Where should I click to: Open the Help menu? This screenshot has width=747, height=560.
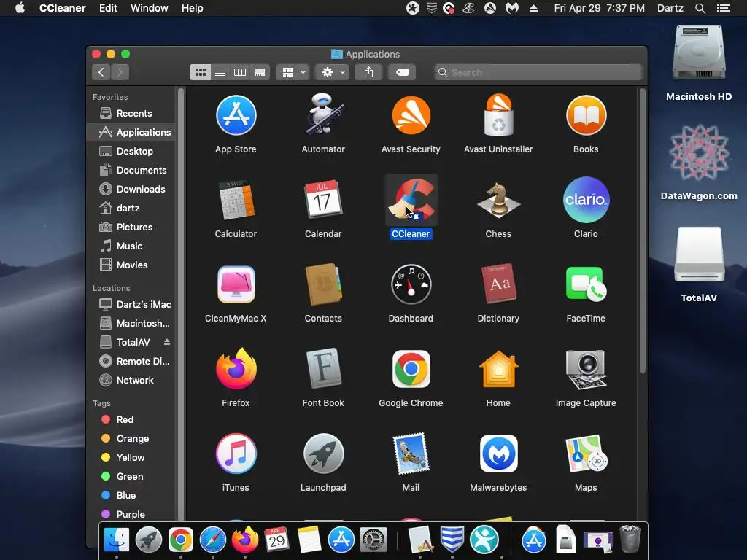192,8
